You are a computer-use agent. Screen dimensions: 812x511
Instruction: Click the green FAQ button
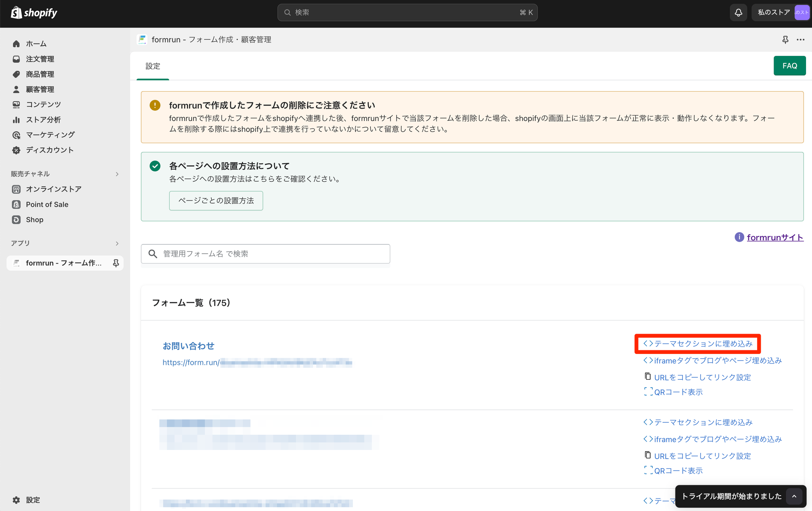(x=789, y=66)
